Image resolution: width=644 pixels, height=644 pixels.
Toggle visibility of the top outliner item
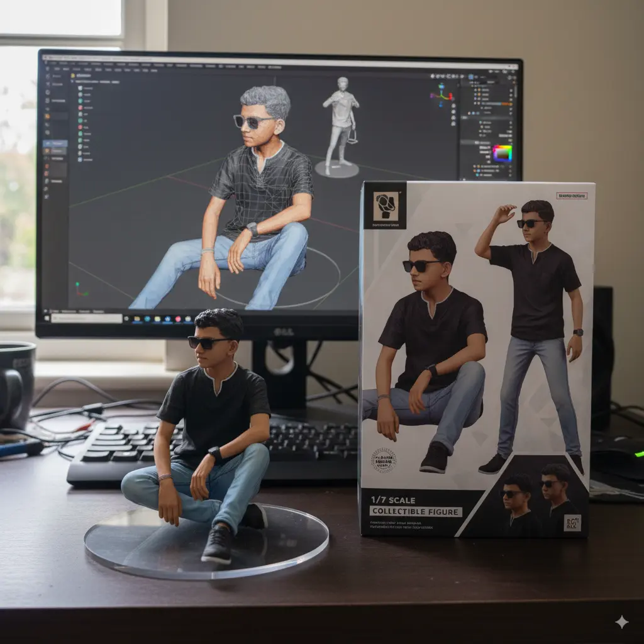(511, 90)
